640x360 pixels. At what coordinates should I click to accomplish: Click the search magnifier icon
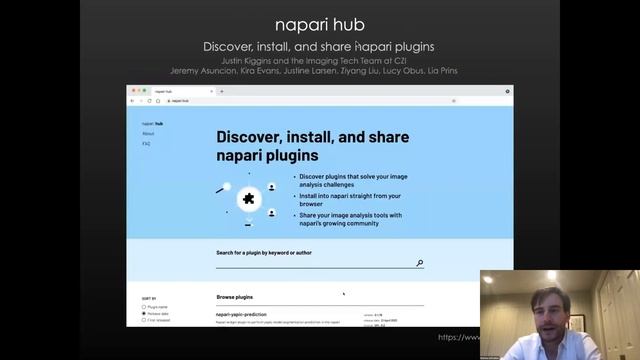click(420, 263)
